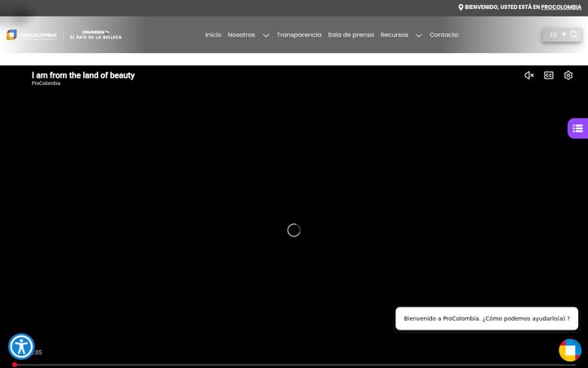Unmute the video with the speaker icon
This screenshot has height=368, width=588.
(x=529, y=75)
